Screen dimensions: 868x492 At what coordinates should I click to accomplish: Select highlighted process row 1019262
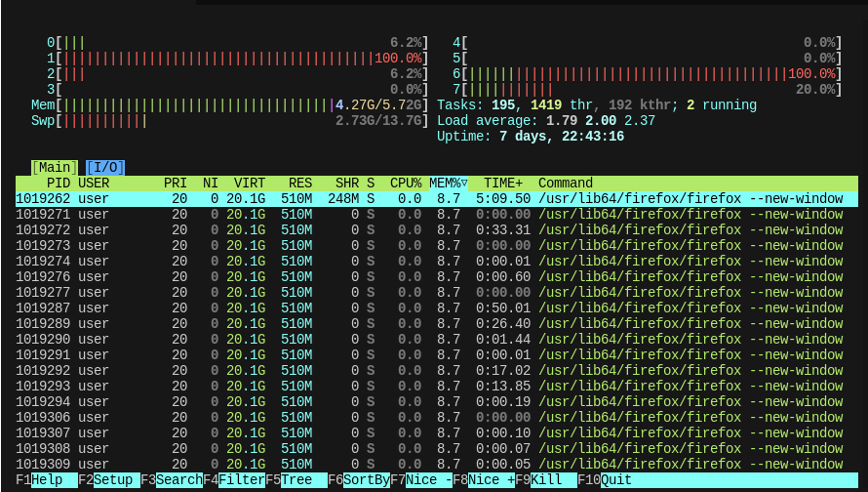pyautogui.click(x=437, y=199)
